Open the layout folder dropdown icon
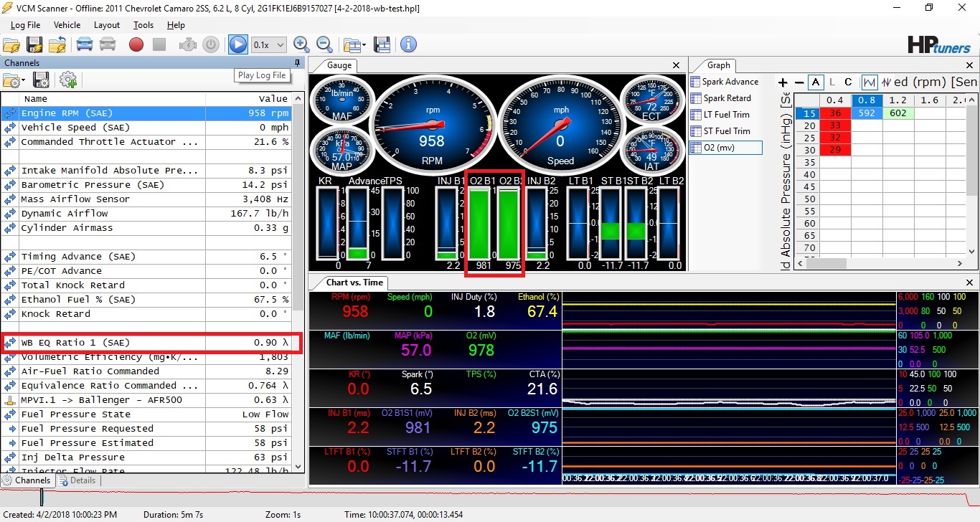980x522 pixels. click(354, 44)
